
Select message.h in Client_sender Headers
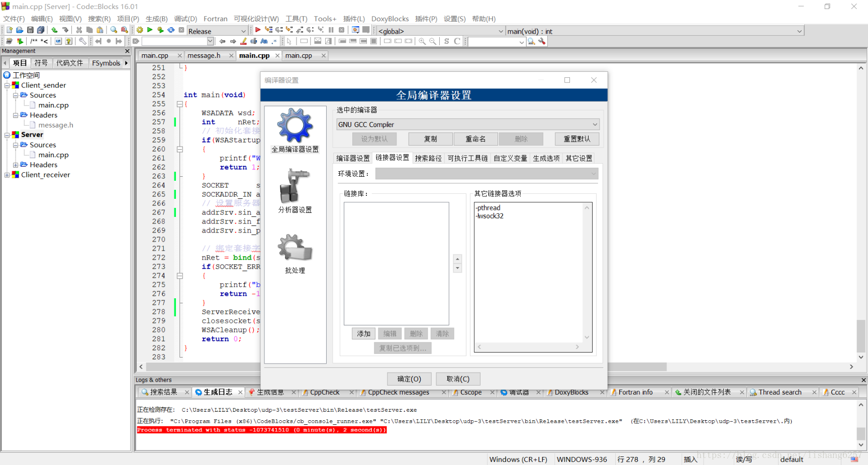pyautogui.click(x=55, y=125)
